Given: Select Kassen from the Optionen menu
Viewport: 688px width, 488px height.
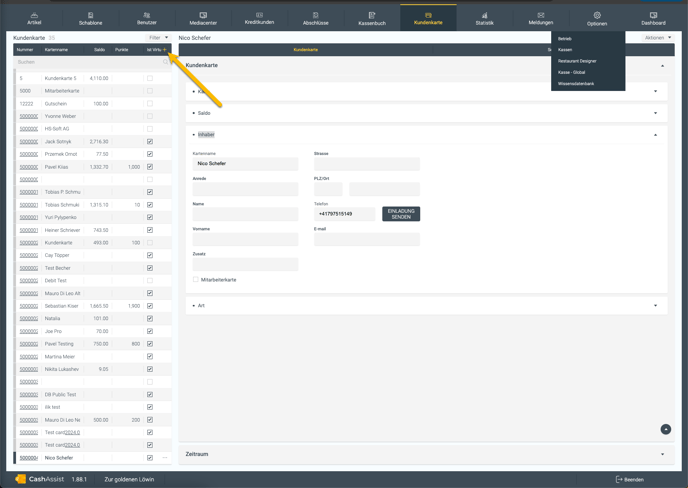Looking at the screenshot, I should [x=565, y=50].
